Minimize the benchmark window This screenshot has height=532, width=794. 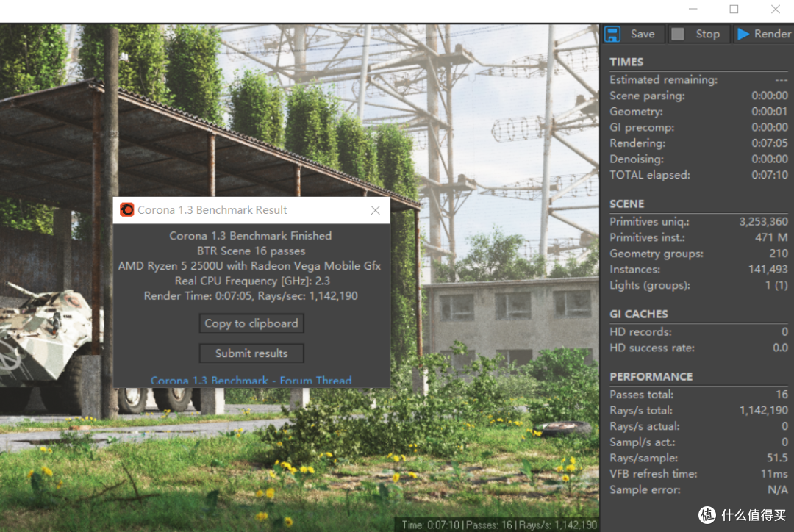pos(693,9)
